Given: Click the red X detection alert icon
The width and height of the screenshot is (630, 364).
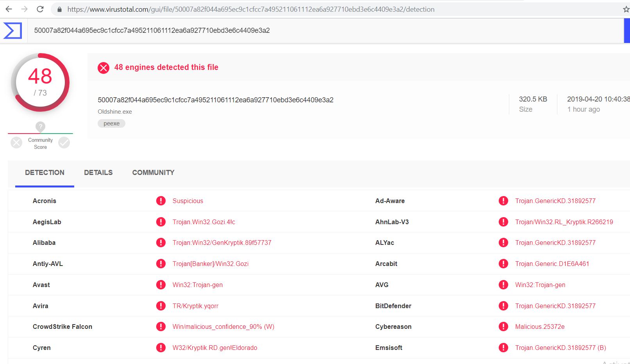Looking at the screenshot, I should point(104,68).
